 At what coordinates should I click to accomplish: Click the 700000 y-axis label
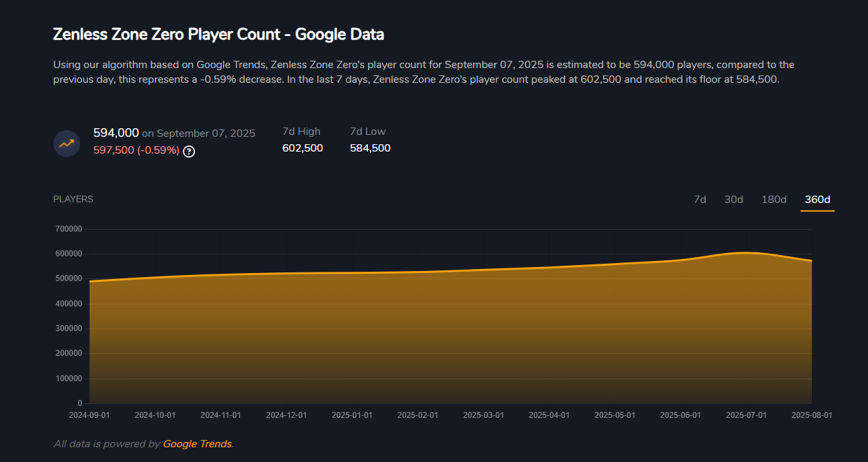coord(70,229)
